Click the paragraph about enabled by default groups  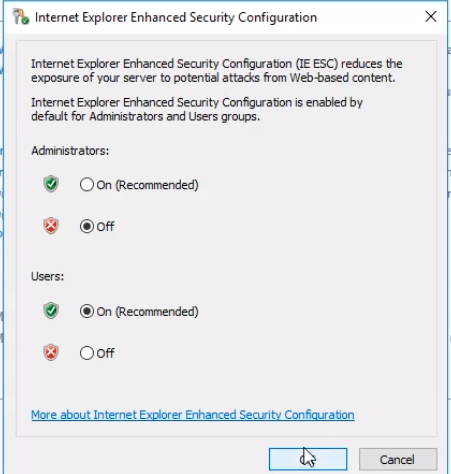tap(197, 109)
